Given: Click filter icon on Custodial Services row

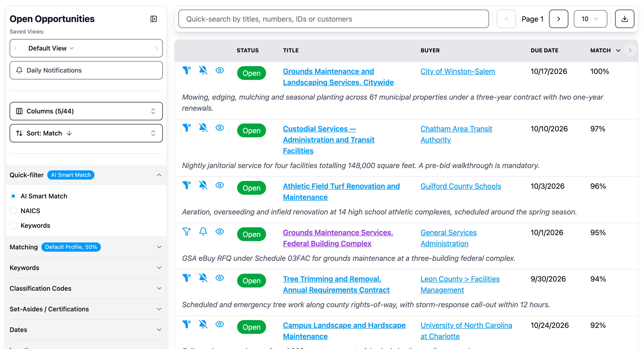Looking at the screenshot, I should (x=186, y=128).
